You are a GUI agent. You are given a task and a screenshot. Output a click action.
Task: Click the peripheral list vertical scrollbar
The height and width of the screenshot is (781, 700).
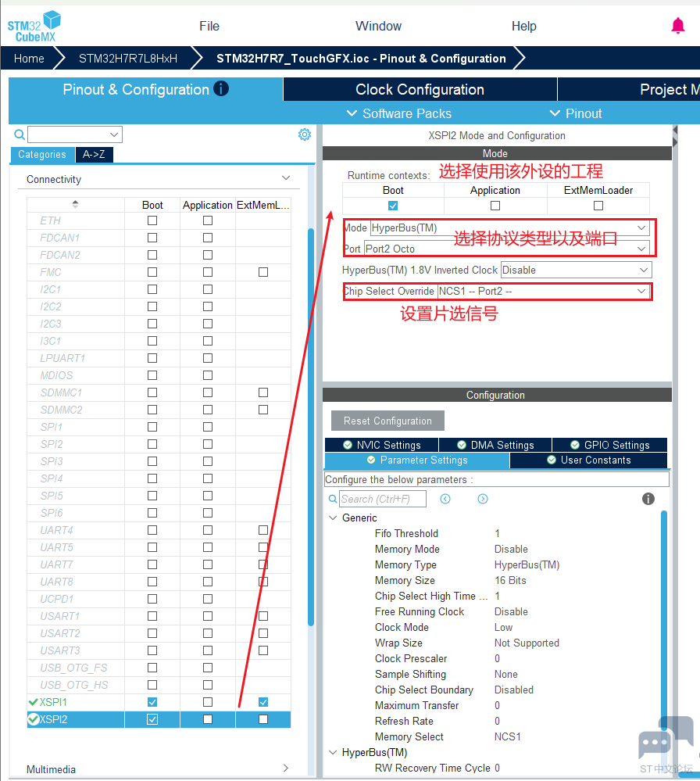coord(311,427)
